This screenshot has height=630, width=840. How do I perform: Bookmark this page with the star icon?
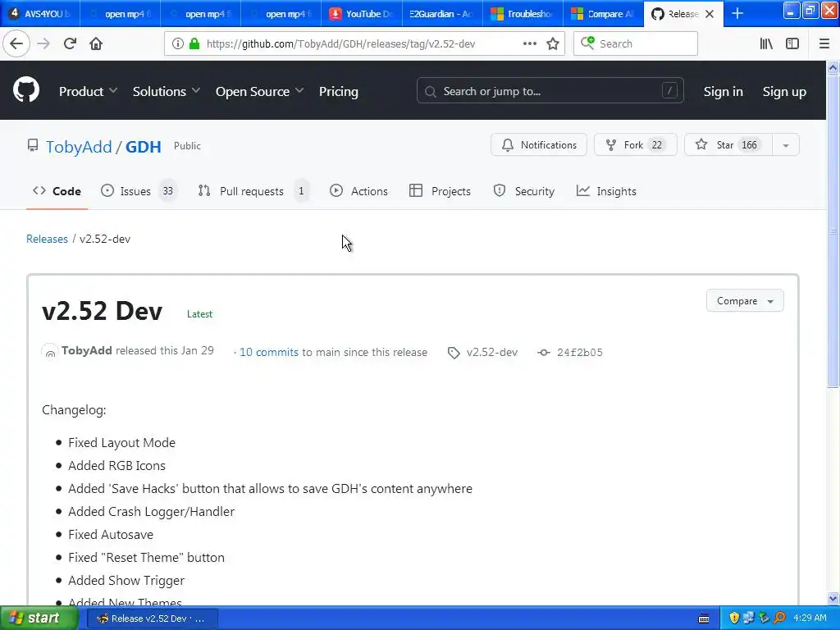point(553,43)
